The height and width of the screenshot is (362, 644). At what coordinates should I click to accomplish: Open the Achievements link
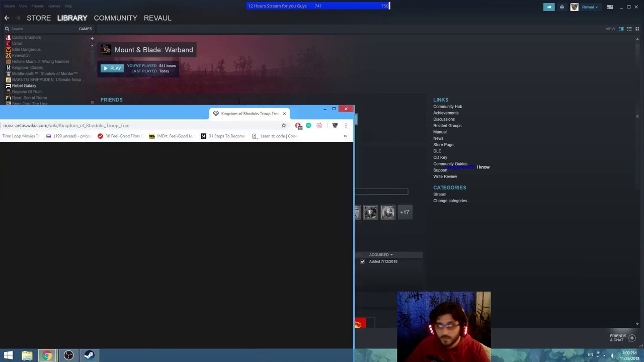pos(446,113)
